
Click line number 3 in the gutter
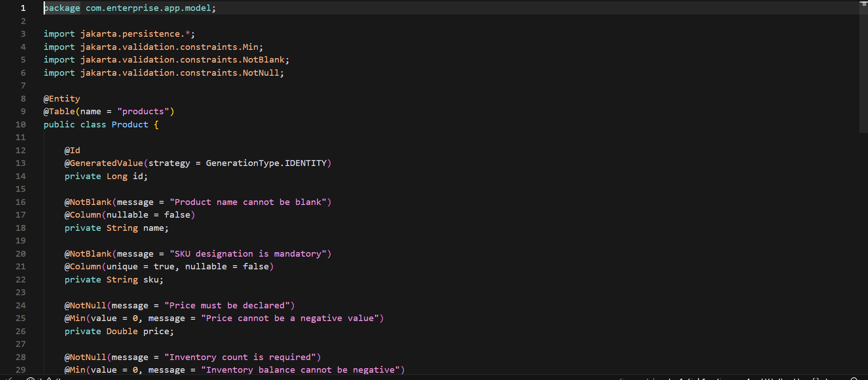click(x=23, y=34)
